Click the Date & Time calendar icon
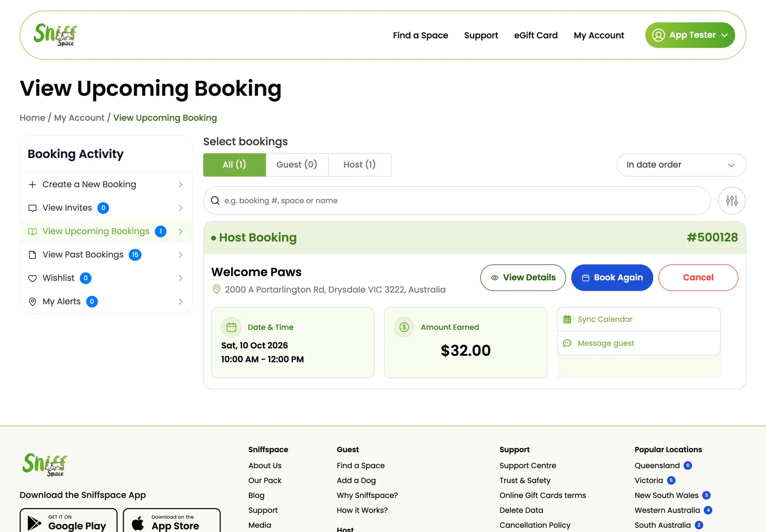 click(x=231, y=327)
